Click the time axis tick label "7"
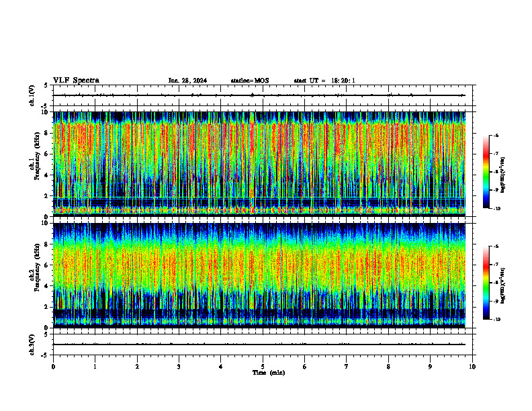Viewport: 532px width, 411px height. point(347,367)
